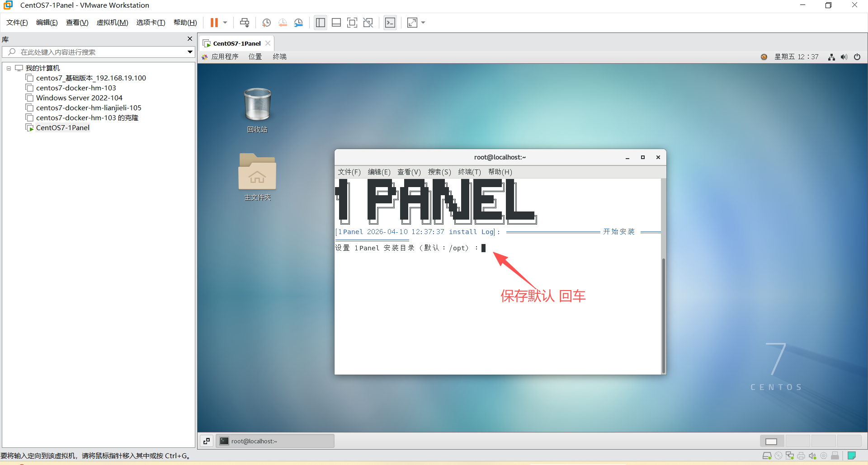Click the CD/DVD drive status icon

778,456
